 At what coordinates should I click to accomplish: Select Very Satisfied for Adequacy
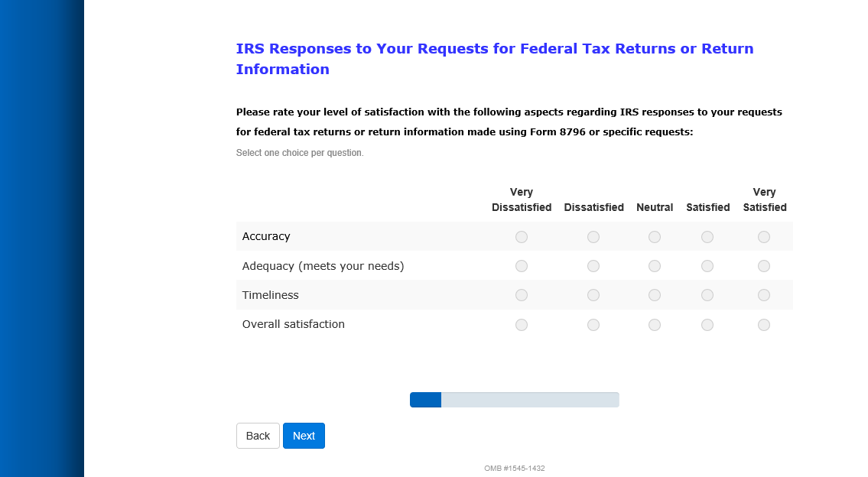click(764, 266)
